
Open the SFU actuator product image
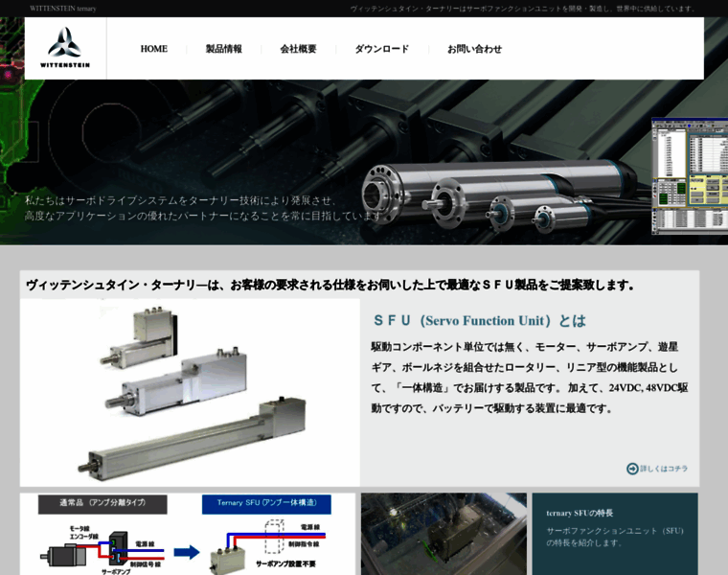tap(190, 393)
